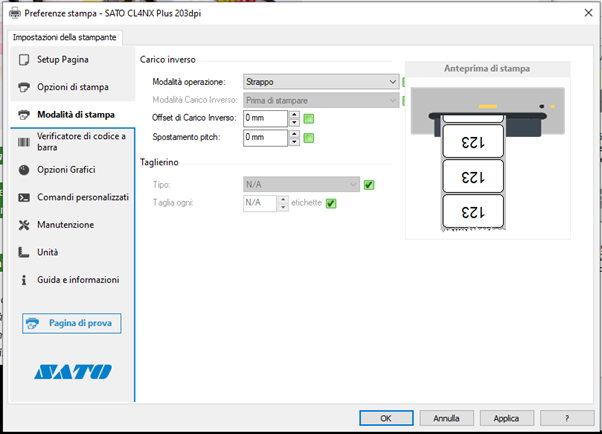The width and height of the screenshot is (602, 434).
Task: Select the Impostazioni della stampante tab
Action: tap(64, 37)
